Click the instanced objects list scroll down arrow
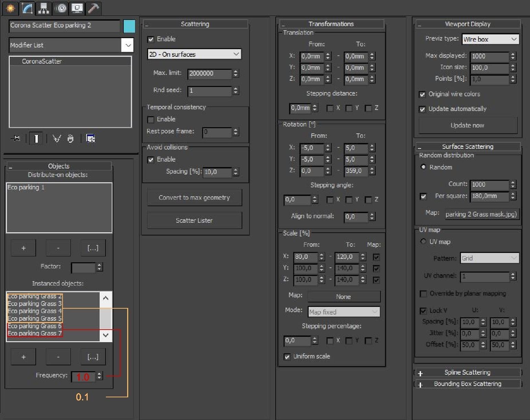This screenshot has width=530, height=420. click(106, 335)
